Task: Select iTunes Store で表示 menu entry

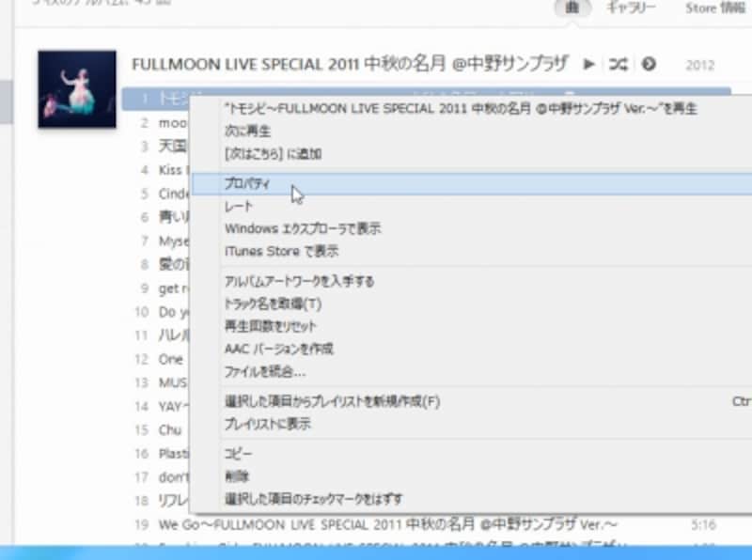Action: (x=281, y=251)
